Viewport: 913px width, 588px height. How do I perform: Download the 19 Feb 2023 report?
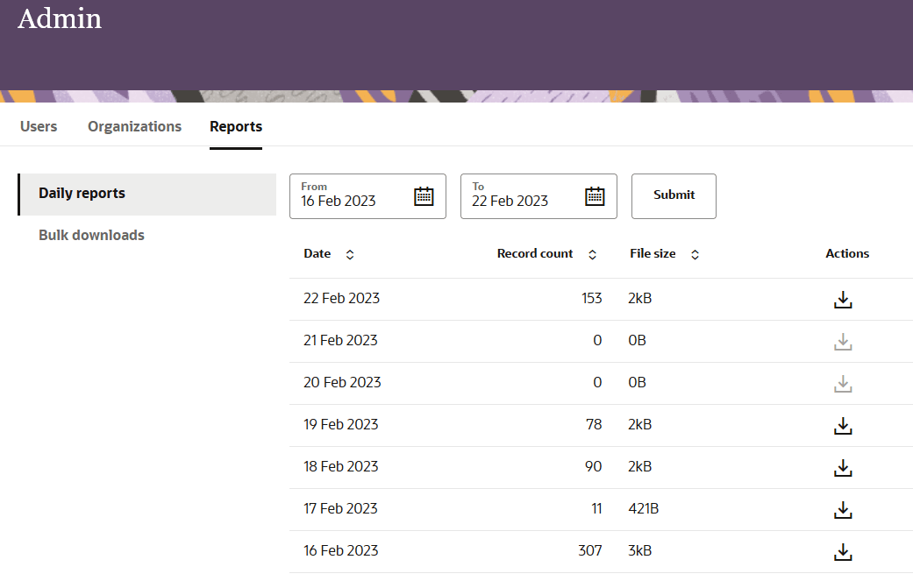[843, 425]
